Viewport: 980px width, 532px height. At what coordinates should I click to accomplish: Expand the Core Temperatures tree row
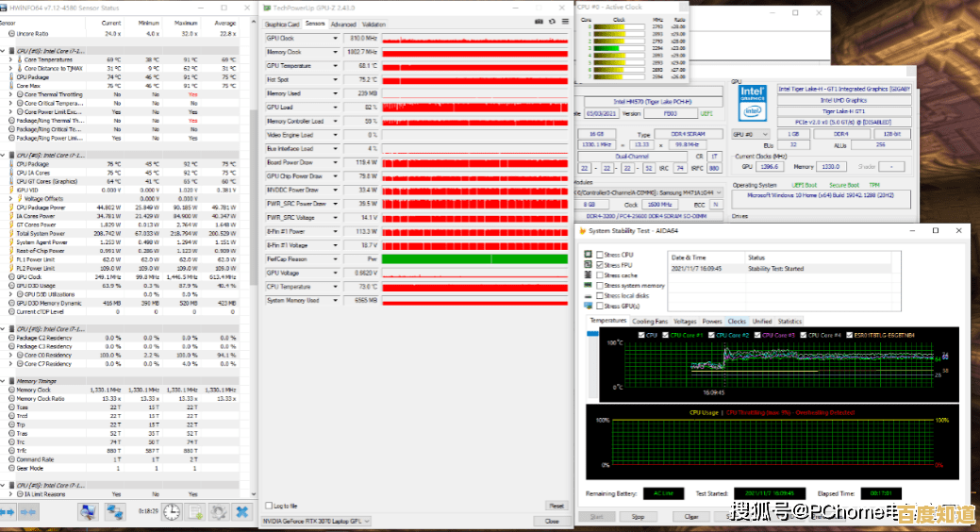coord(10,59)
